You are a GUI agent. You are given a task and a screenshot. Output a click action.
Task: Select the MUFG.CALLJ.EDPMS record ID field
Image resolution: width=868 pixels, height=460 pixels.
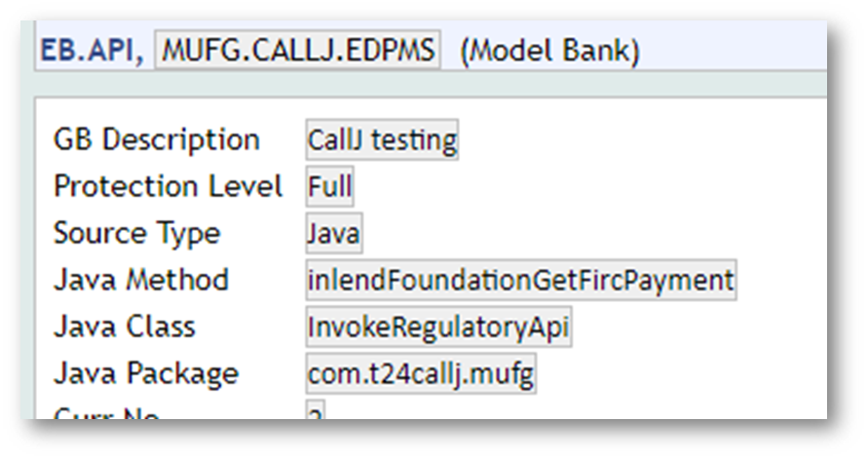[299, 50]
